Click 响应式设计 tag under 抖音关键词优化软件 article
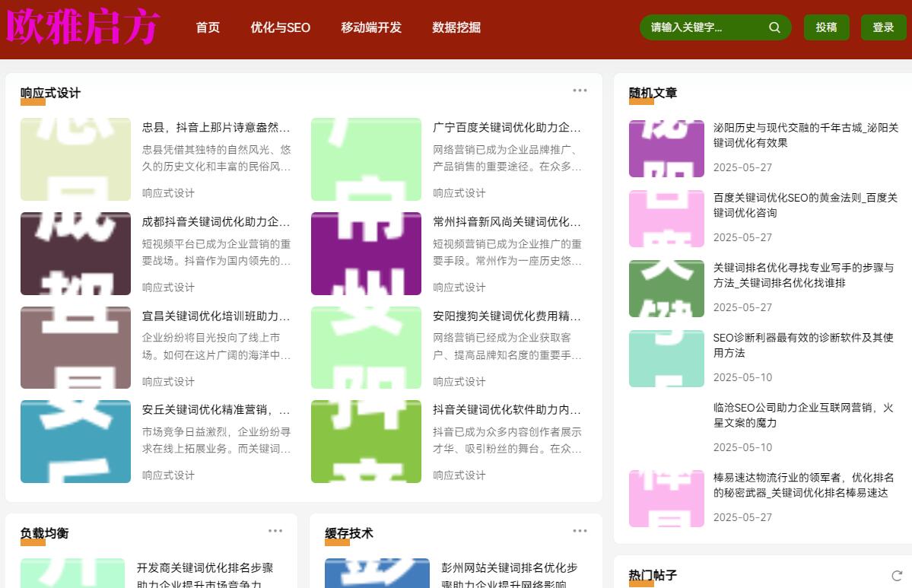The image size is (912, 588). (x=459, y=475)
